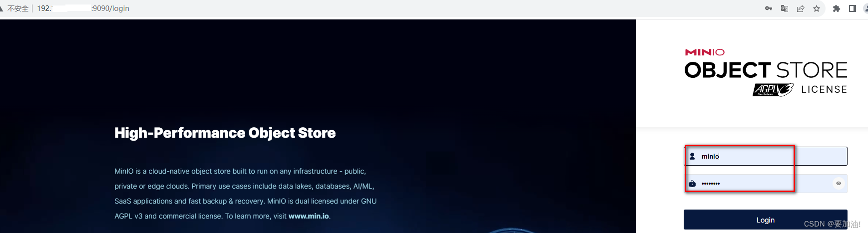
Task: Select the High-Performance Object Store heading
Action: click(x=225, y=133)
